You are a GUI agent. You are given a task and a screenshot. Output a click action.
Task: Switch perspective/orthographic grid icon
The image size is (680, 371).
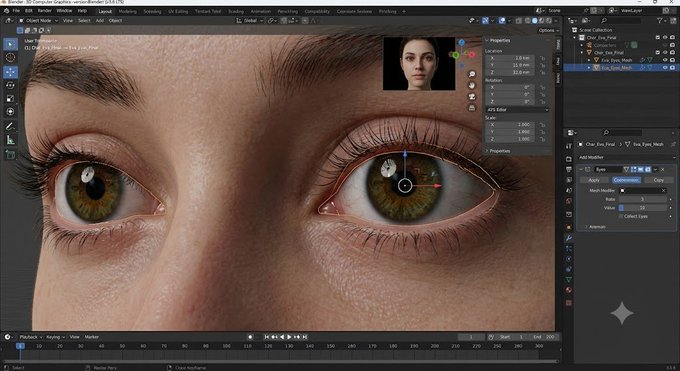(x=472, y=107)
